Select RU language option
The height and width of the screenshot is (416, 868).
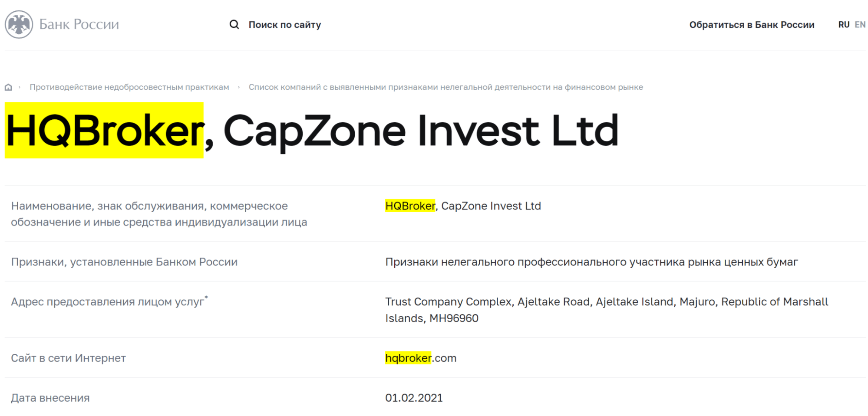click(844, 25)
